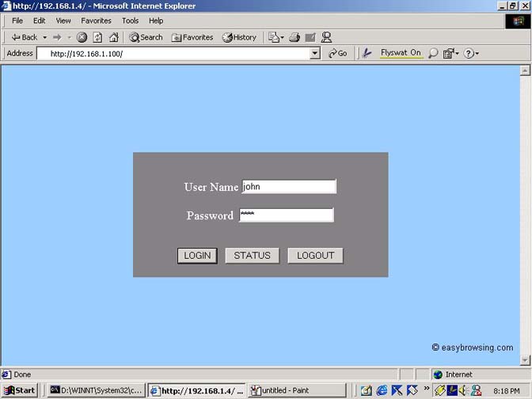
Task: Open the Search pane
Action: [x=146, y=37]
